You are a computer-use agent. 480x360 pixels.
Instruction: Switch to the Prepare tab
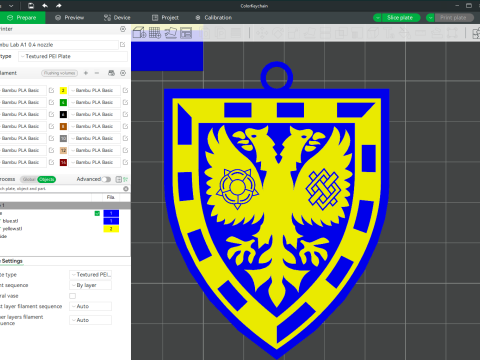pyautogui.click(x=22, y=18)
